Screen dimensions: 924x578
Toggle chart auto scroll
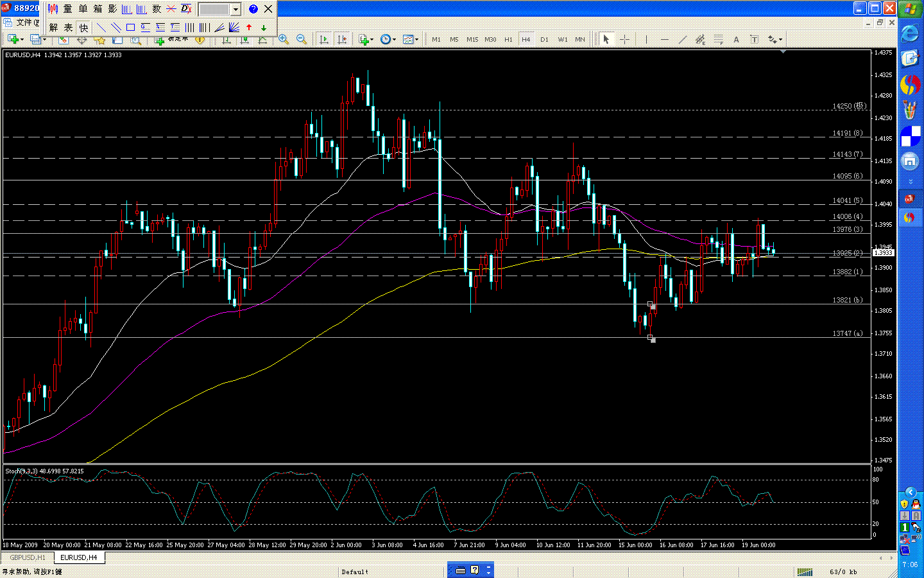[x=324, y=40]
